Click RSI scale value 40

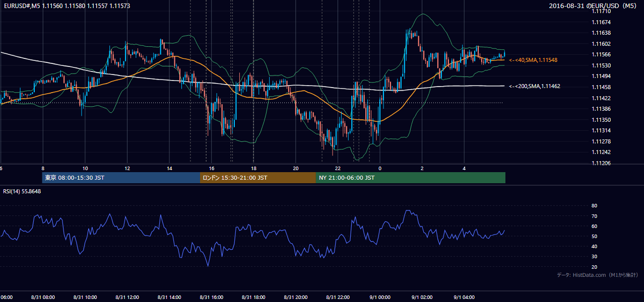(x=594, y=246)
